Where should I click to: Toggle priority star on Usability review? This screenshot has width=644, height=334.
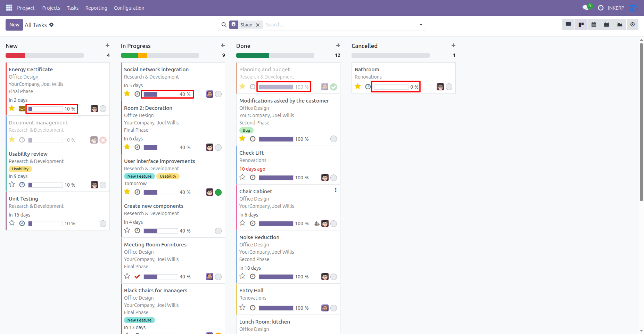[12, 185]
